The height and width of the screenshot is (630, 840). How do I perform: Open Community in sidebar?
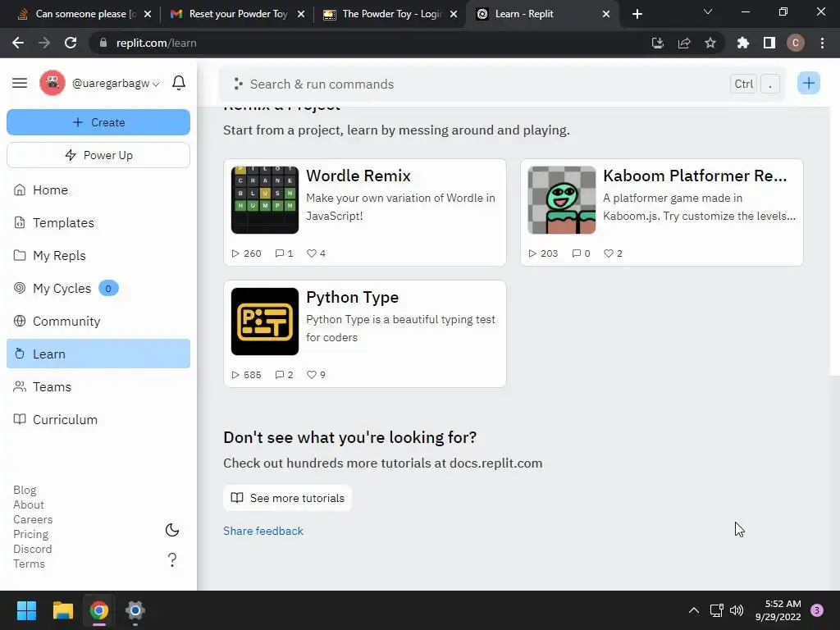[x=98, y=321]
